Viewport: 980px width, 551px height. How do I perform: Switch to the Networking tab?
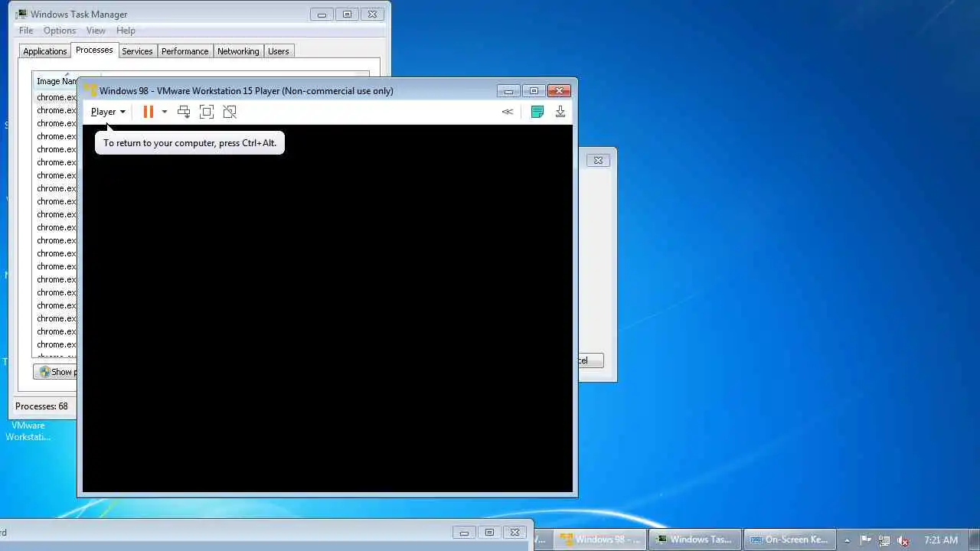pos(238,51)
